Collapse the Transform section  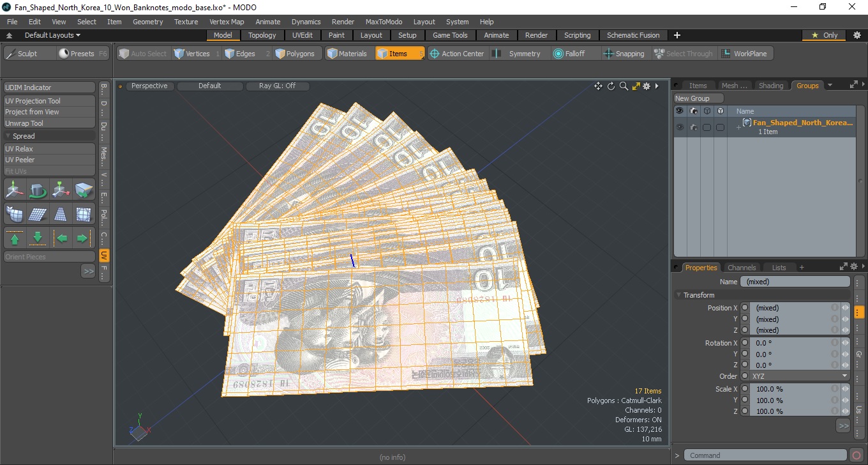678,295
